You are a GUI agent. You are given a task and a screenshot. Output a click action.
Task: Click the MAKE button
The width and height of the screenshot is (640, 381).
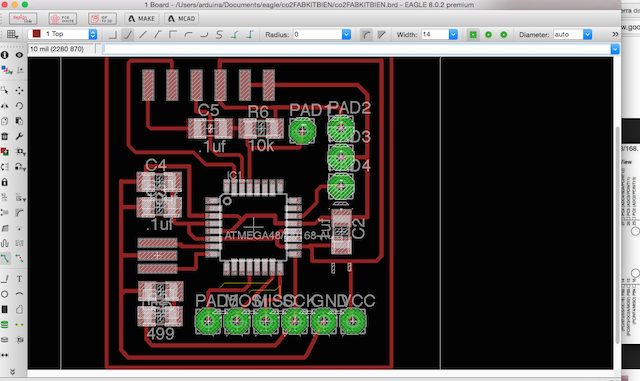142,19
